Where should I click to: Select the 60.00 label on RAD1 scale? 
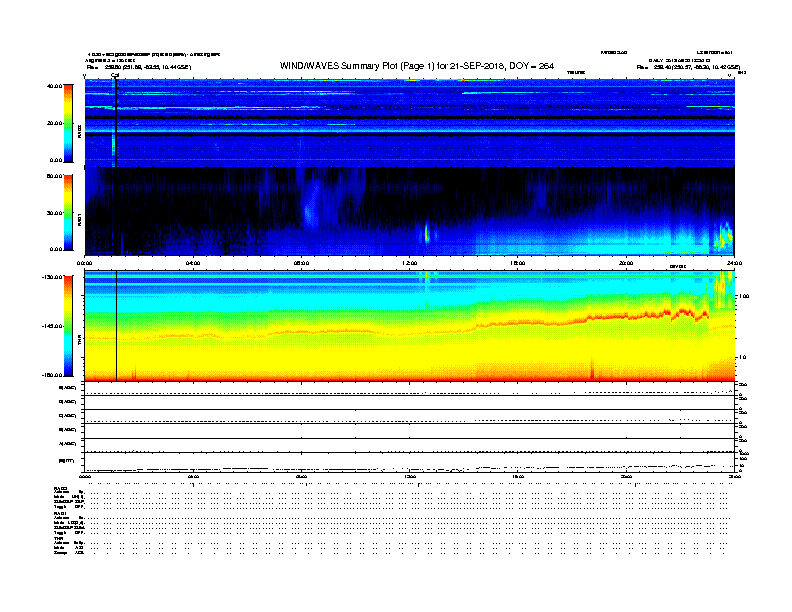pyautogui.click(x=54, y=176)
